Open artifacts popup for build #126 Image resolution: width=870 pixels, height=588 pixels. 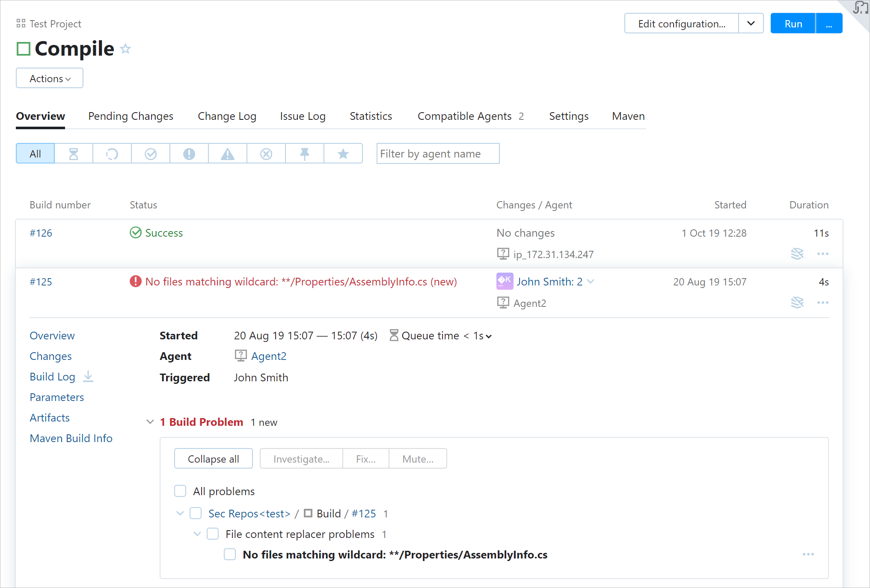797,253
